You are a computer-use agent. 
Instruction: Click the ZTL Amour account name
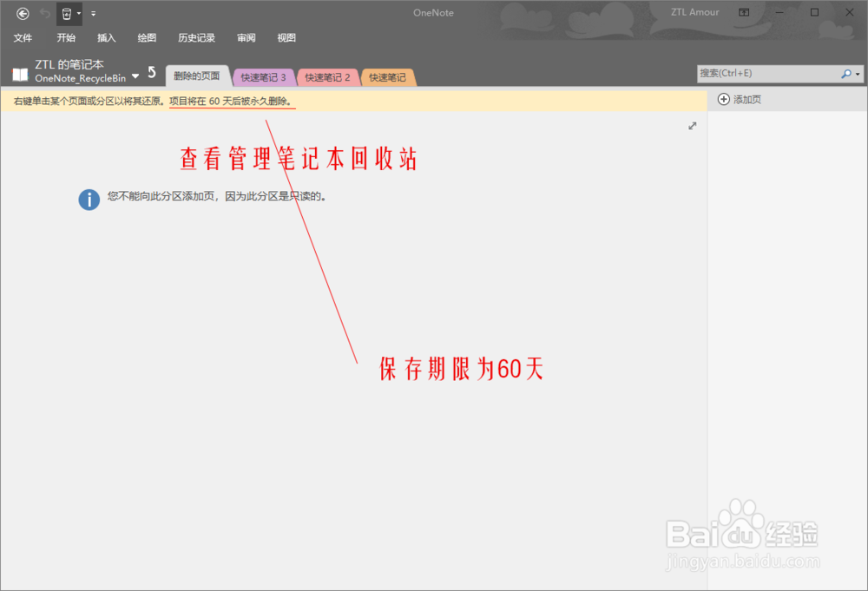pos(694,12)
